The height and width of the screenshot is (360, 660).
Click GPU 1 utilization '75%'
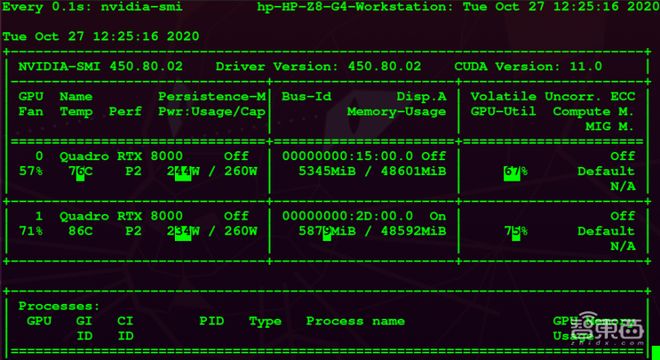tap(515, 231)
